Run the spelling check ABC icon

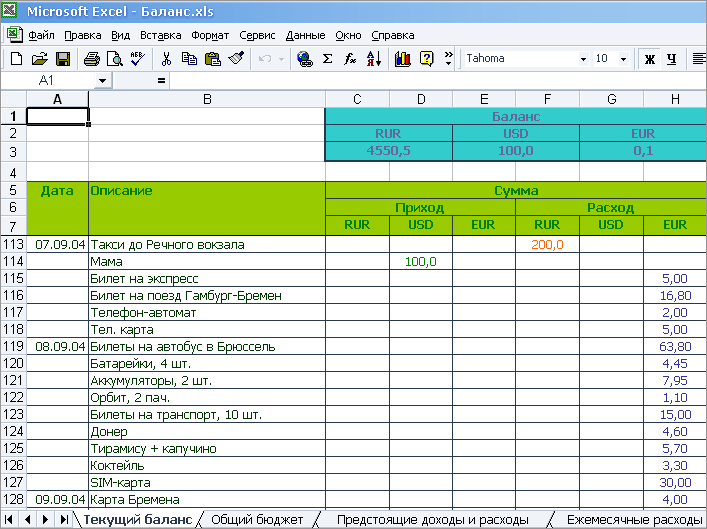pos(137,59)
